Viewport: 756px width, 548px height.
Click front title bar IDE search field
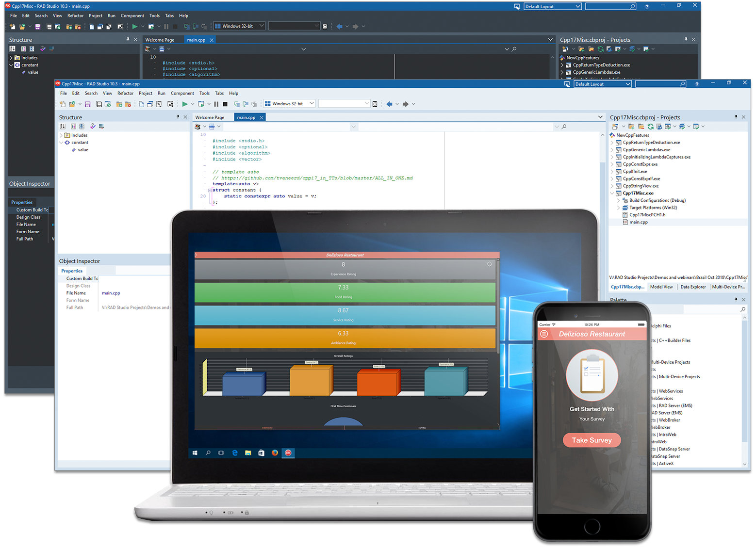[661, 84]
